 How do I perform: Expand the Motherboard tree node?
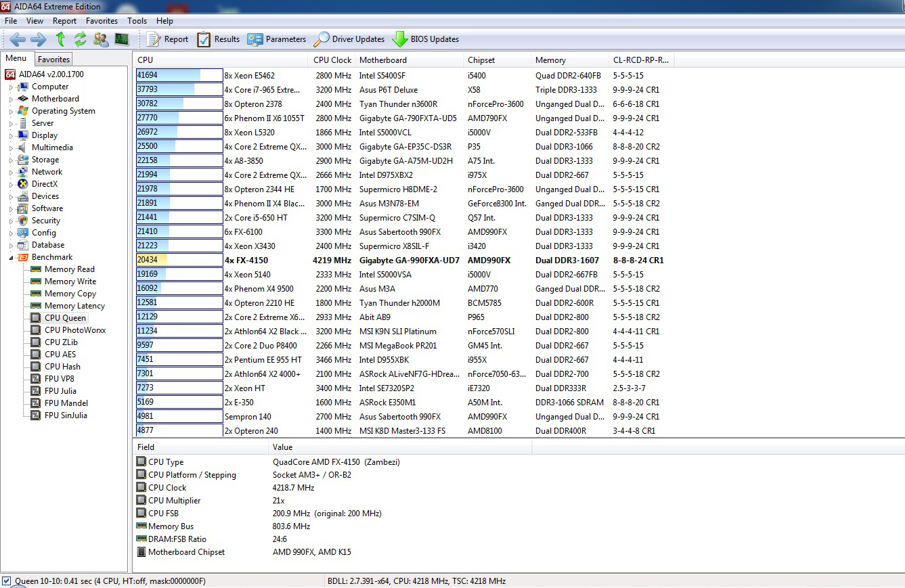point(11,99)
